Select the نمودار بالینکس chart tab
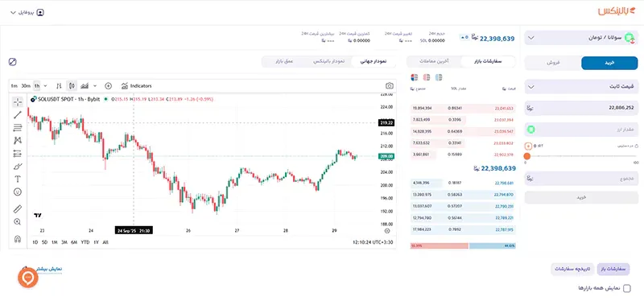The width and height of the screenshot is (644, 305). tap(329, 62)
